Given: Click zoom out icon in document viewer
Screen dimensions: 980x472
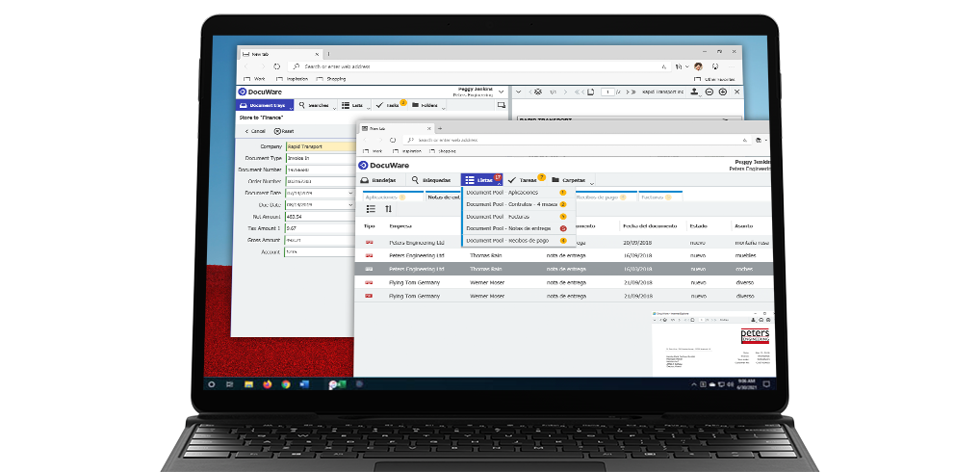Looking at the screenshot, I should point(709,92).
